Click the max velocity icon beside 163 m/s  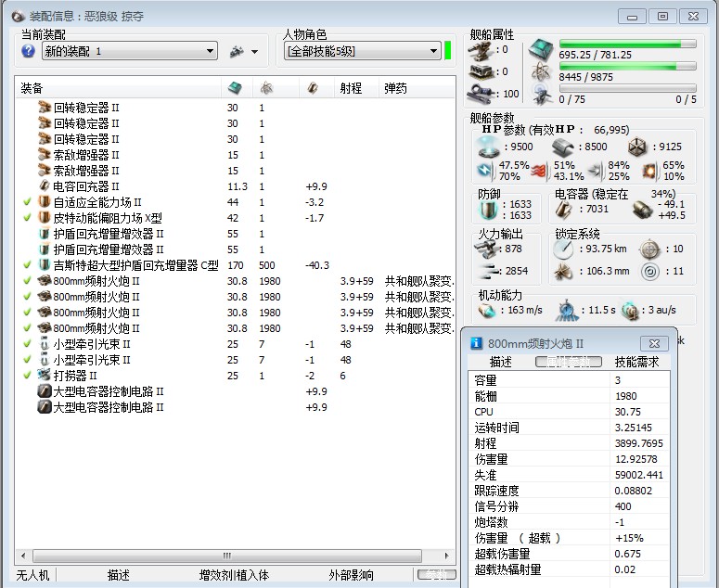click(x=487, y=311)
